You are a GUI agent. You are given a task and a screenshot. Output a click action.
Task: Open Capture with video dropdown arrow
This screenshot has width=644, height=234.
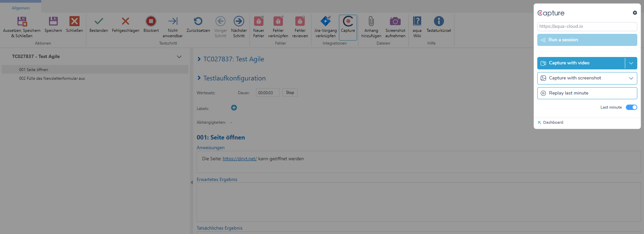[631, 63]
